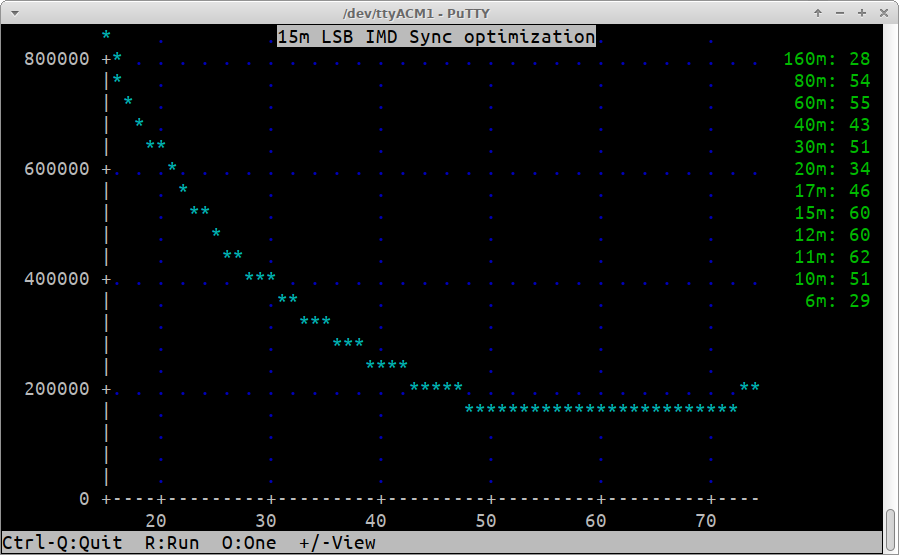899x555 pixels.
Task: Select the 80m: 54 band entry
Action: coord(832,81)
